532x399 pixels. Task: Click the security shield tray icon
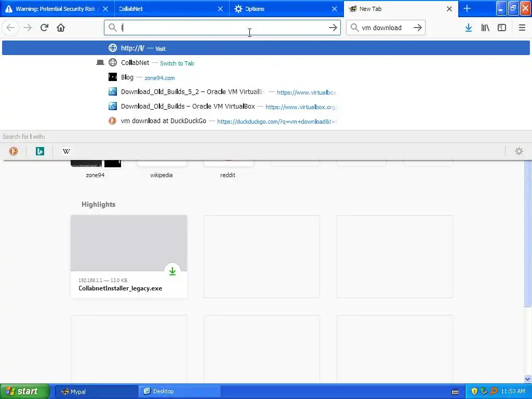click(x=474, y=391)
